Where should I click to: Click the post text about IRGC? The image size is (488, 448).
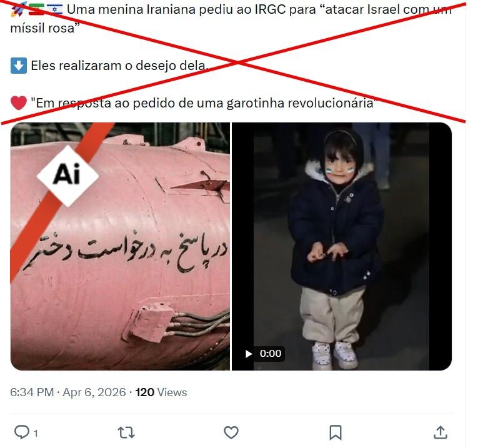tap(231, 19)
